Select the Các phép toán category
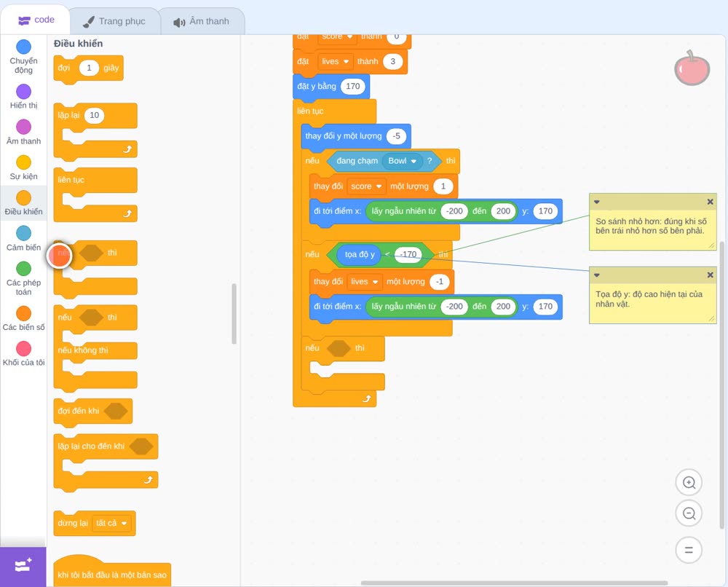 click(24, 279)
